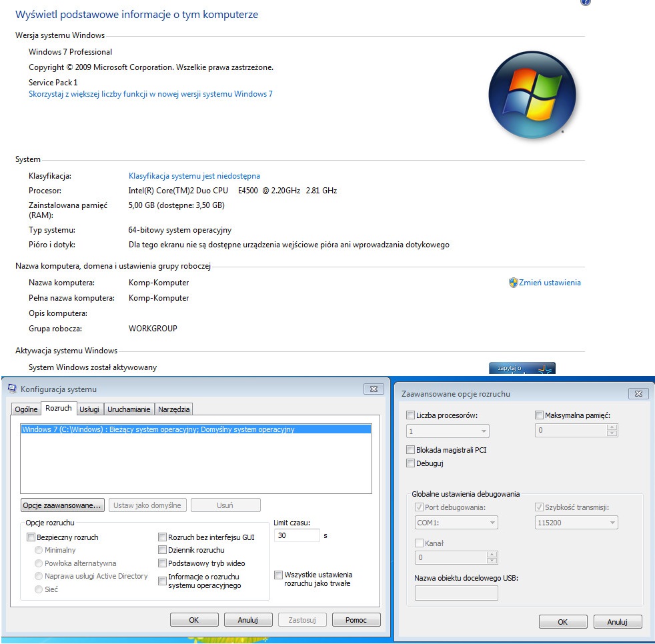Click the shield icon beside Zmień ustawienia

(513, 283)
